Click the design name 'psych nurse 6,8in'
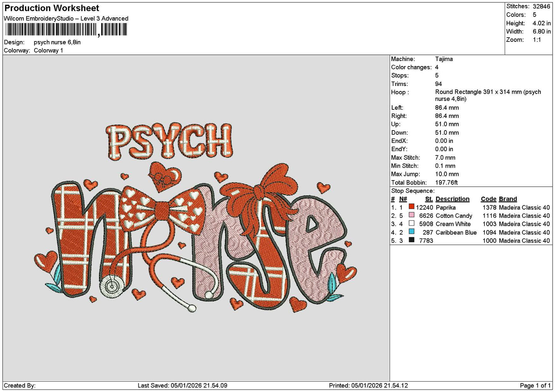 57,42
